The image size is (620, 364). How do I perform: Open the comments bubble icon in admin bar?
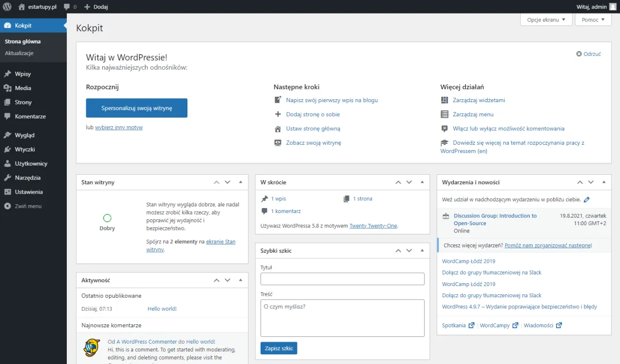tap(67, 7)
